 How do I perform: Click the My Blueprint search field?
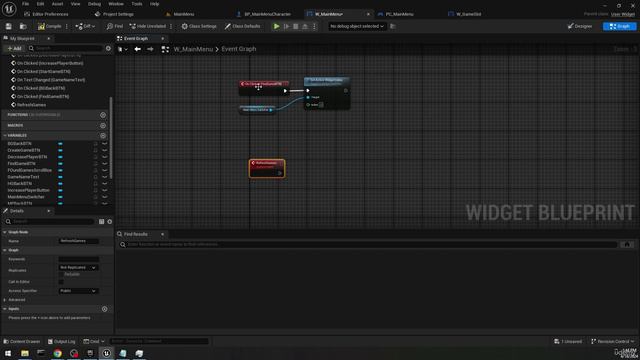pos(65,48)
